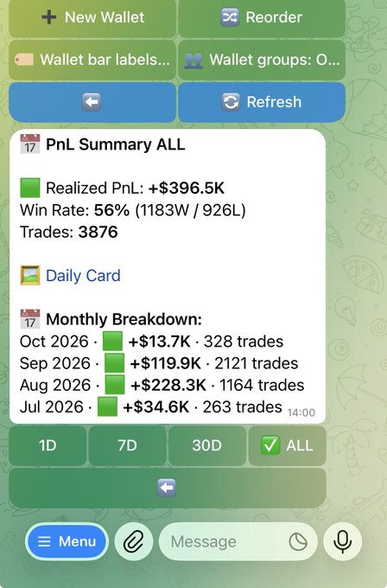Open the paperclip attachment icon
Image resolution: width=387 pixels, height=588 pixels.
click(x=134, y=542)
